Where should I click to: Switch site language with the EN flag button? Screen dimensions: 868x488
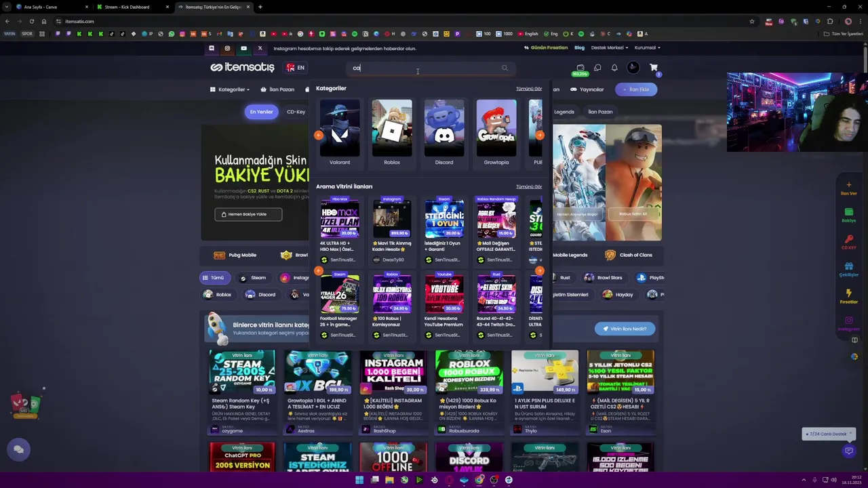pos(296,68)
